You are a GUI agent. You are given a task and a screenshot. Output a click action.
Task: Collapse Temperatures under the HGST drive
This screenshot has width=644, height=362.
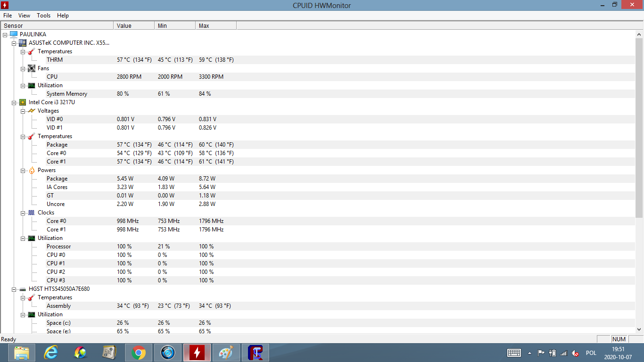(x=23, y=297)
